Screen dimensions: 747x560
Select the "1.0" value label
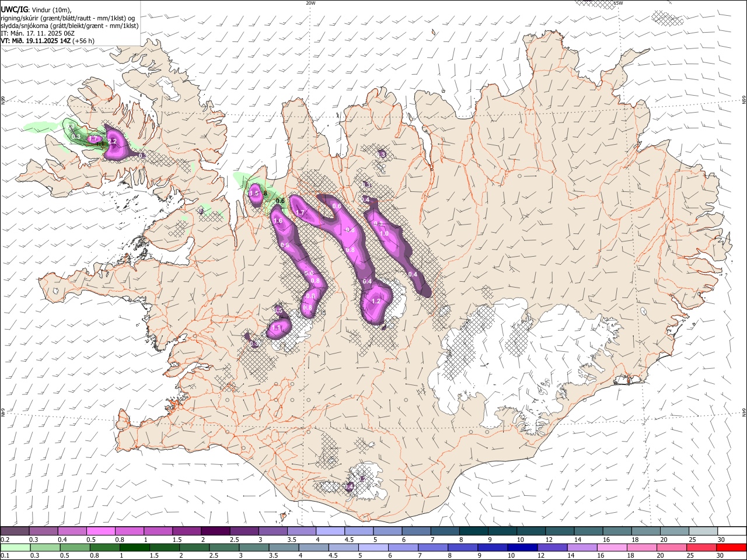384,233
